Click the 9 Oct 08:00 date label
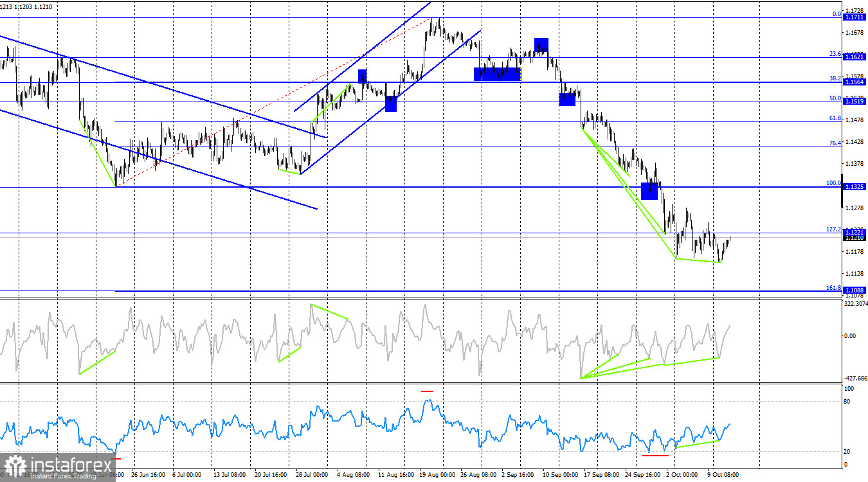 coord(724,476)
